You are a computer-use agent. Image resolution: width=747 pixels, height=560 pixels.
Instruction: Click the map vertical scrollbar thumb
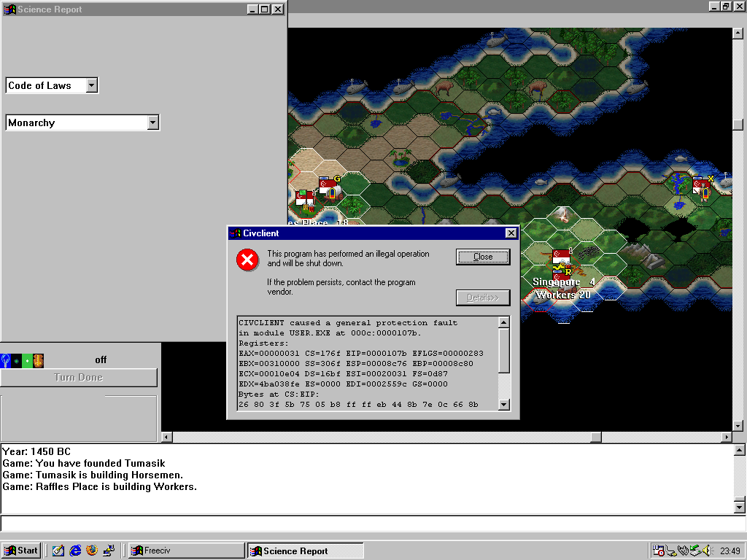738,124
